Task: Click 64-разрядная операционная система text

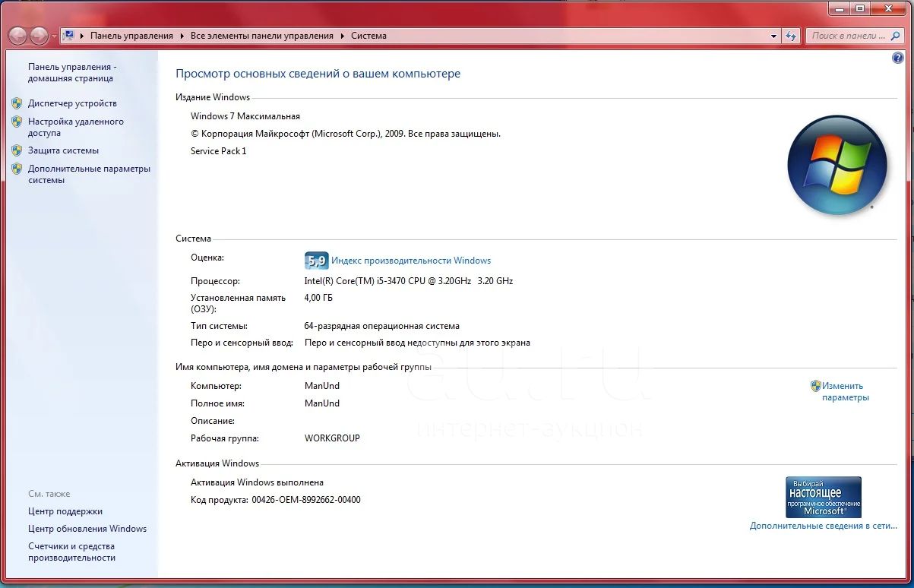Action: coord(382,326)
